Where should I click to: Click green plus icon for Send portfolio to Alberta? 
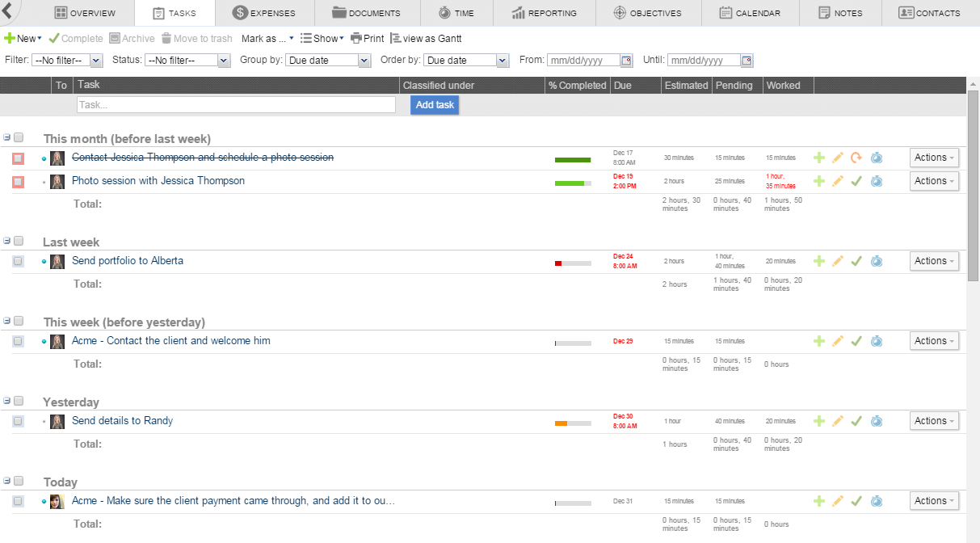point(819,261)
